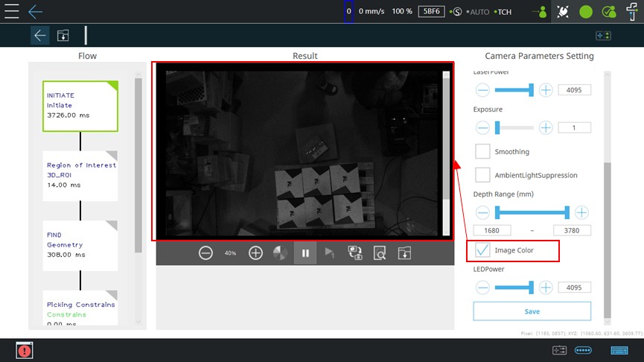Open the red error alert icon

(25, 351)
